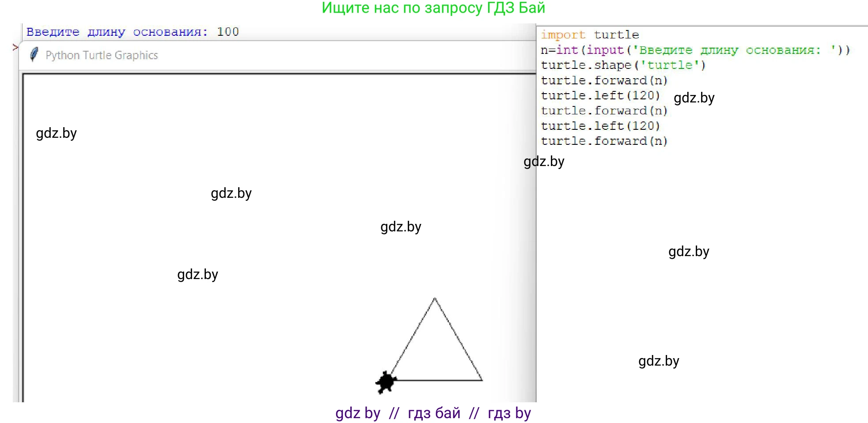
Task: Click the feather icon in Turtle Graphics title bar
Action: (x=34, y=55)
